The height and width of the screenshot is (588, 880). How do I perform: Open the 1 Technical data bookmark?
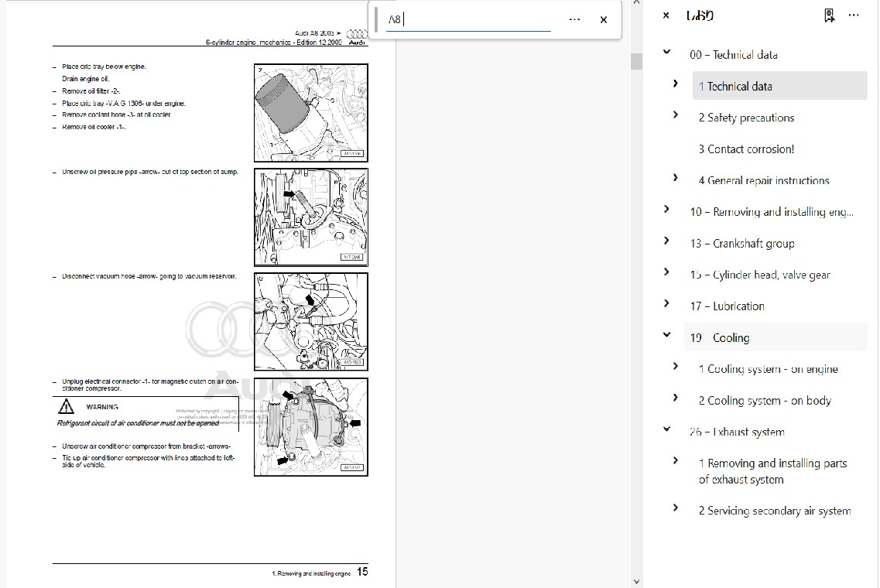(779, 86)
